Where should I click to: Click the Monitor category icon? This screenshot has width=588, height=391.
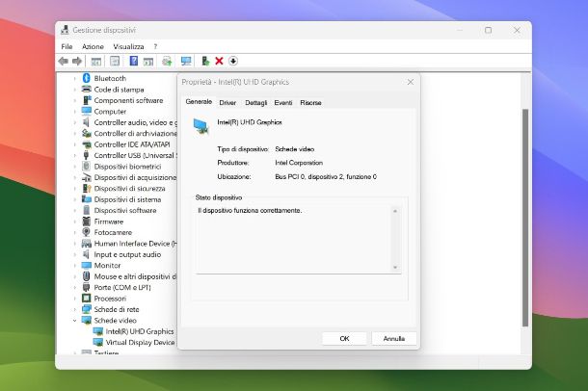point(86,265)
